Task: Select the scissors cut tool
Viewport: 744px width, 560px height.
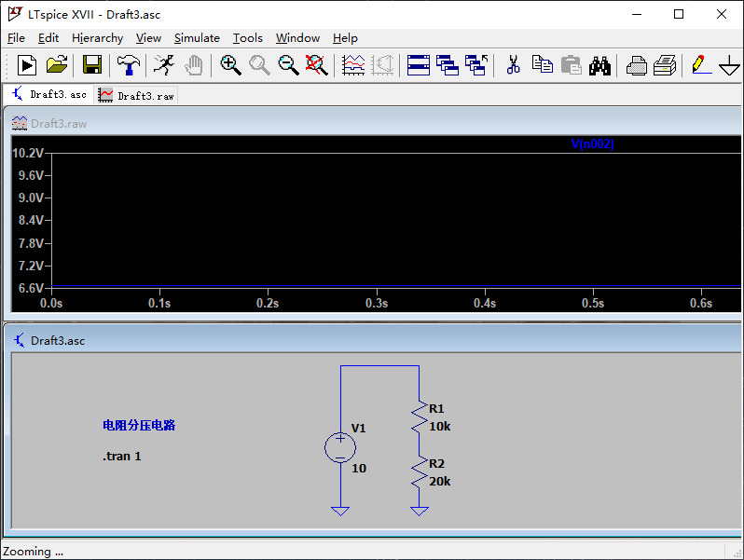Action: [512, 64]
